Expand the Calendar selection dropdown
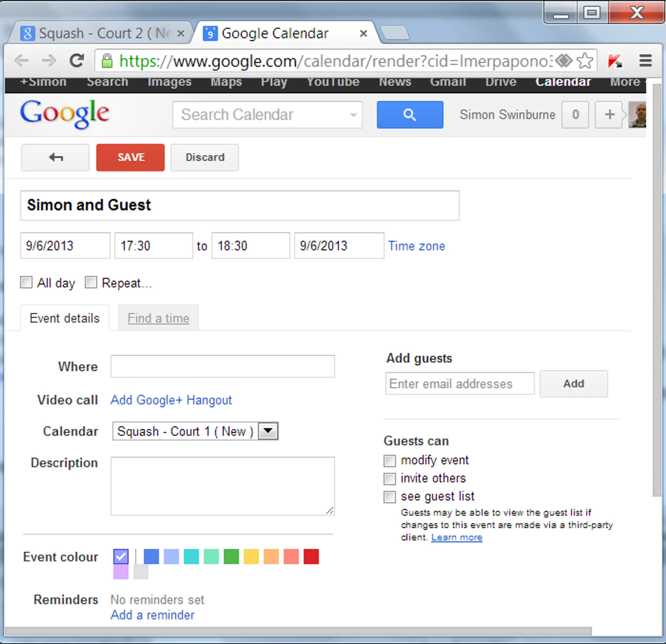 [x=268, y=431]
